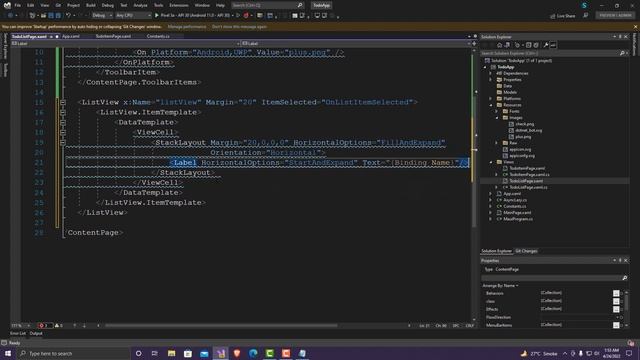640x360 pixels.
Task: Click the Properties panel scrollbar
Action: pos(626,302)
